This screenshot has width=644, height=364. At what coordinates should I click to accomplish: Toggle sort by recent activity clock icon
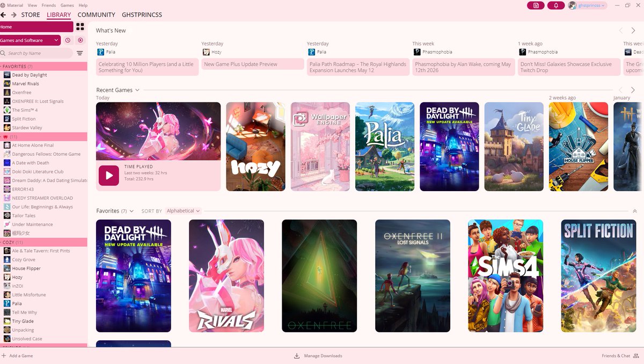pyautogui.click(x=68, y=40)
